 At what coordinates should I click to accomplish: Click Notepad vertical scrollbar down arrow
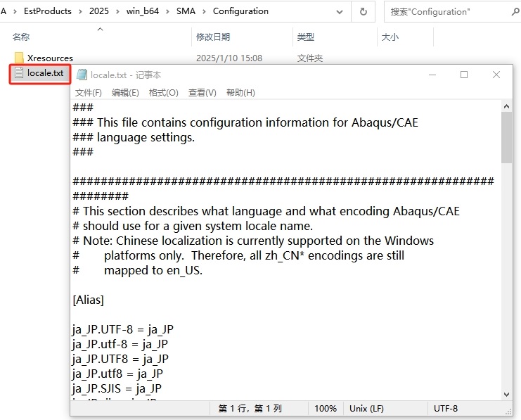click(506, 395)
